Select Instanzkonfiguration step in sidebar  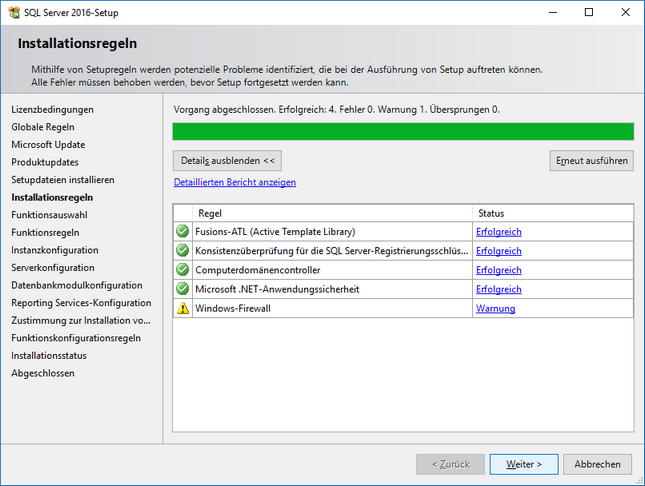click(55, 250)
